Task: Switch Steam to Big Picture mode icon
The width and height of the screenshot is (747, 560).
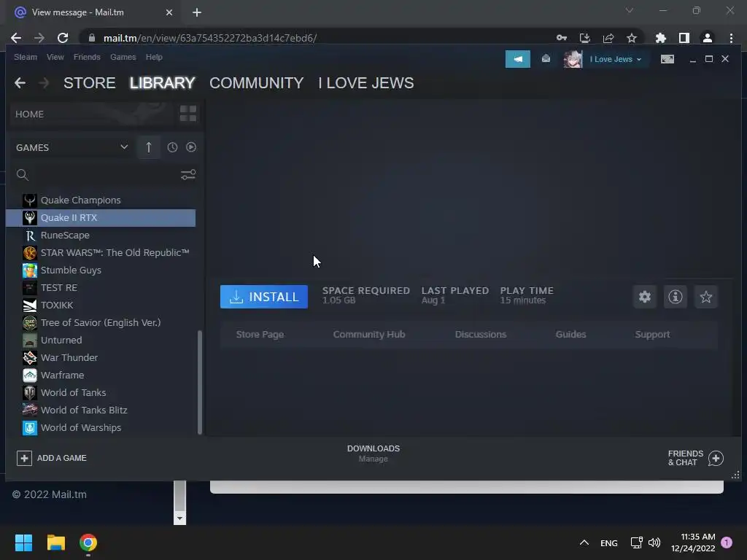Action: coord(667,59)
